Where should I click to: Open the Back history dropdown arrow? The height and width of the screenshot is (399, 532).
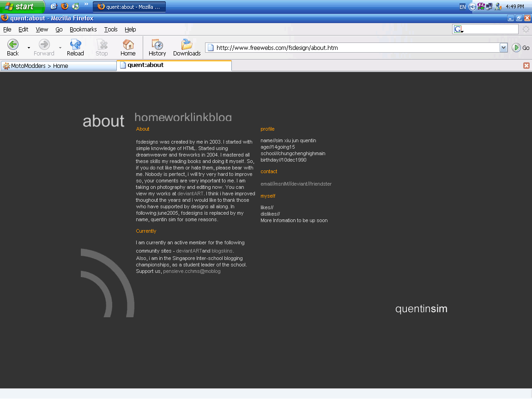coord(29,48)
